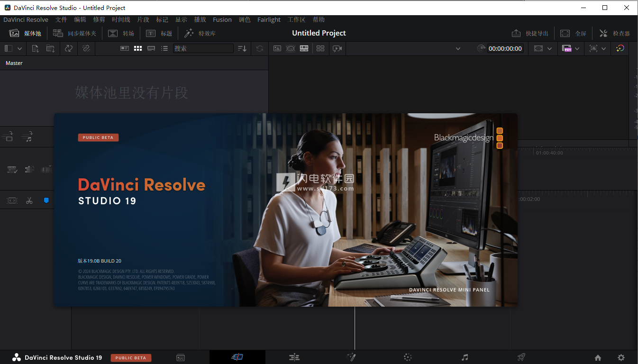Switch to the Cut page icon
This screenshot has width=638, height=364.
pos(237,357)
